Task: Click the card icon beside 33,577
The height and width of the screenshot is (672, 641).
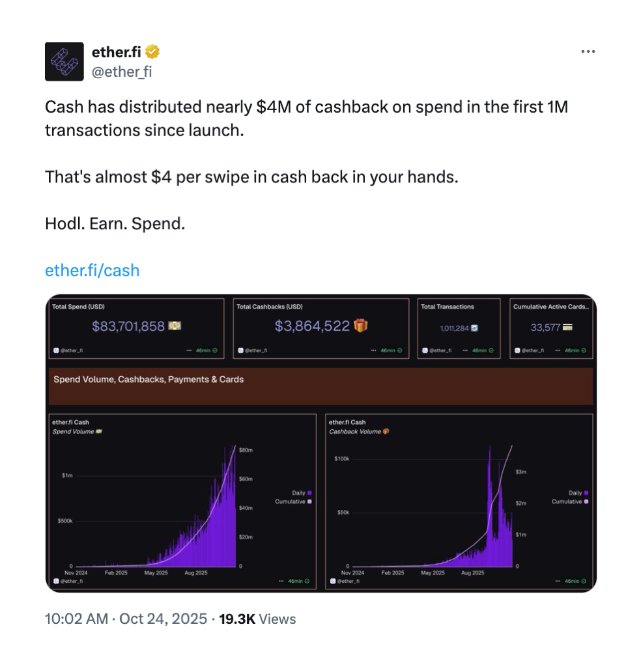Action: pos(568,327)
